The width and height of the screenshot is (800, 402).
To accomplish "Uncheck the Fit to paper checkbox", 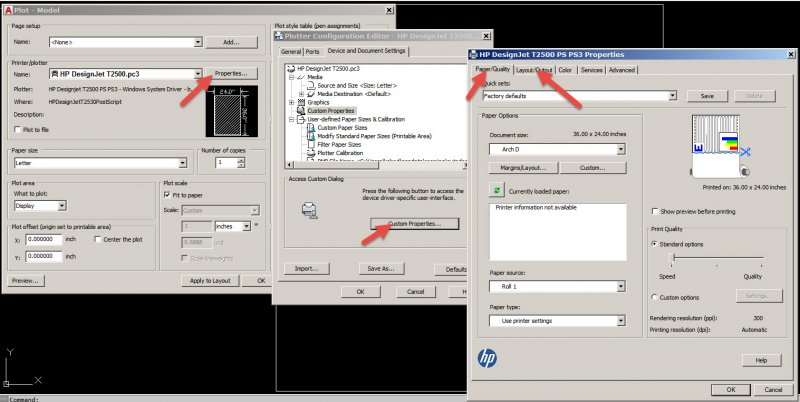I will click(167, 195).
